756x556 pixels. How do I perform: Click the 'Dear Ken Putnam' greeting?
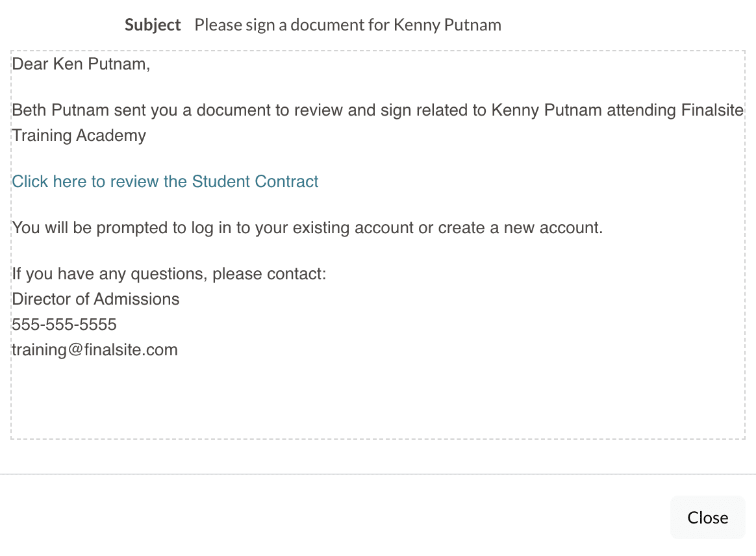click(x=81, y=64)
